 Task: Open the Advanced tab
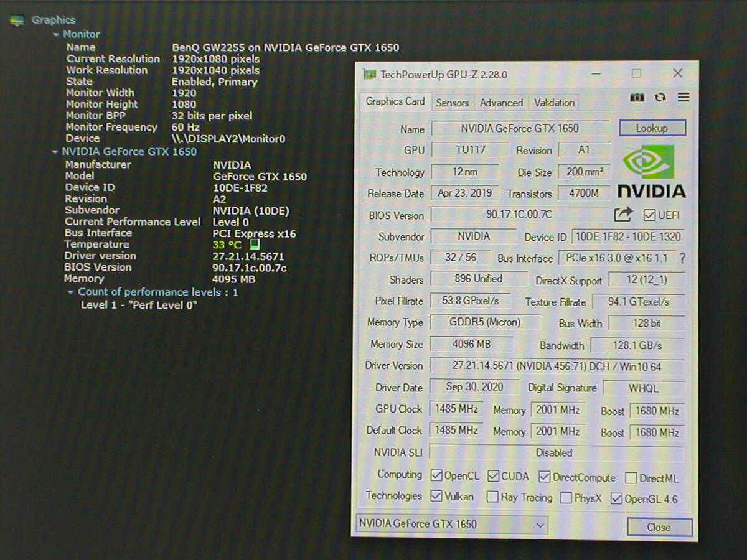tap(501, 103)
